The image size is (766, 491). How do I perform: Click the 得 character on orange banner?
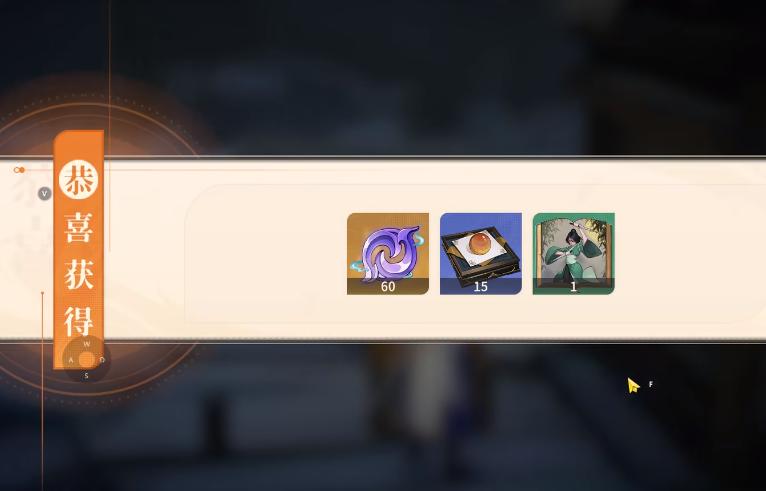tap(79, 321)
